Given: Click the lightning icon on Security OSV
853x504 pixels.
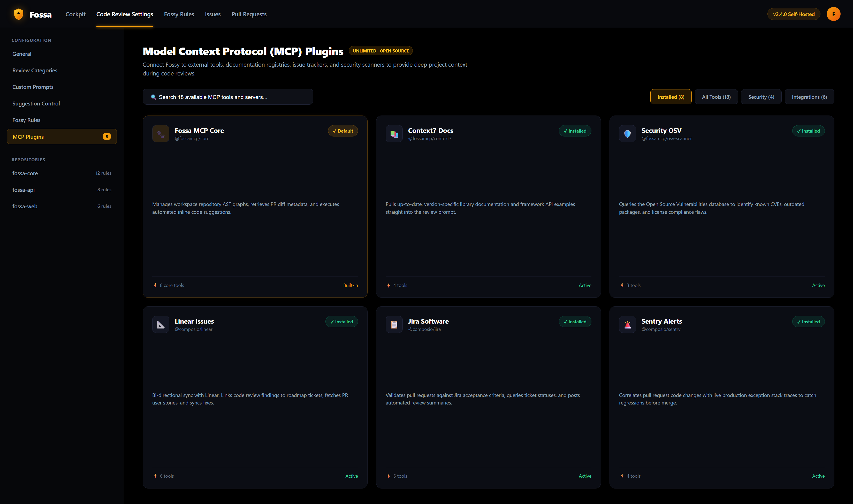Looking at the screenshot, I should pyautogui.click(x=622, y=285).
